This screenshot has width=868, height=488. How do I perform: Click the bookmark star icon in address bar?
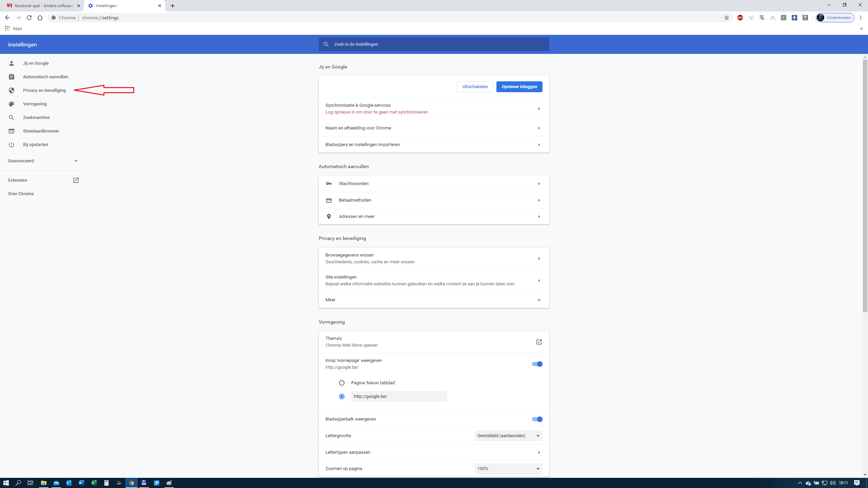point(726,18)
